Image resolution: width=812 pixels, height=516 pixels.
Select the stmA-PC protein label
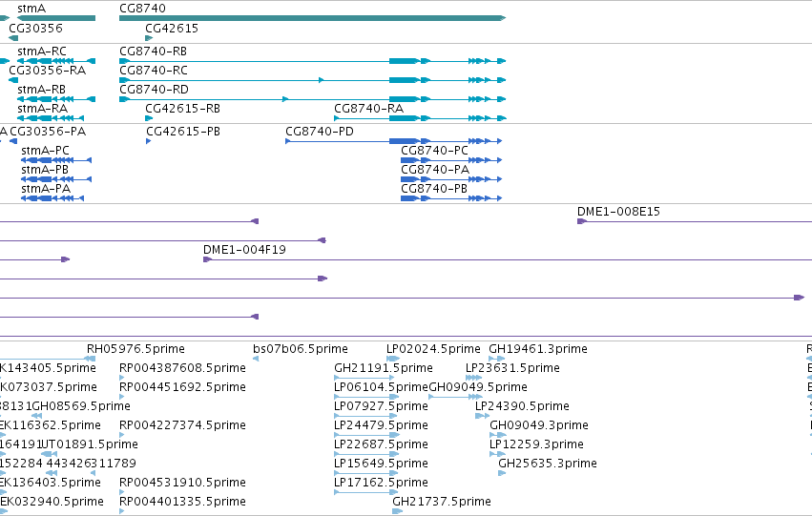click(x=45, y=151)
